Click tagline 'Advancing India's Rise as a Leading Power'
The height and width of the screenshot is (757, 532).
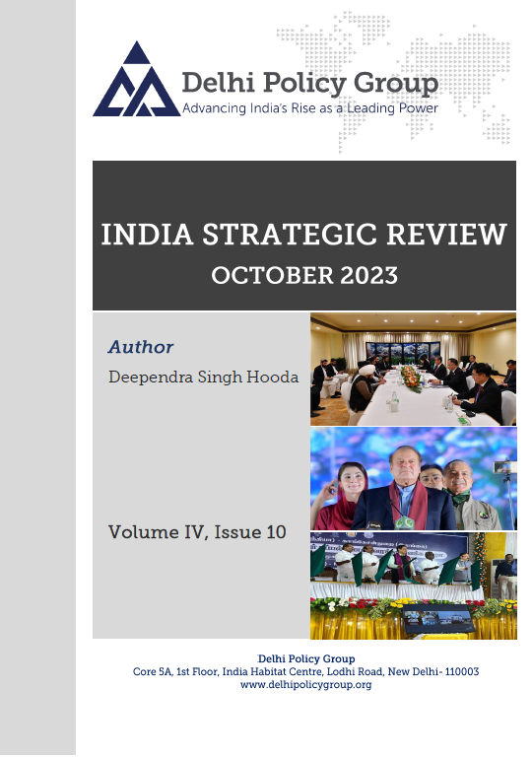coord(310,108)
